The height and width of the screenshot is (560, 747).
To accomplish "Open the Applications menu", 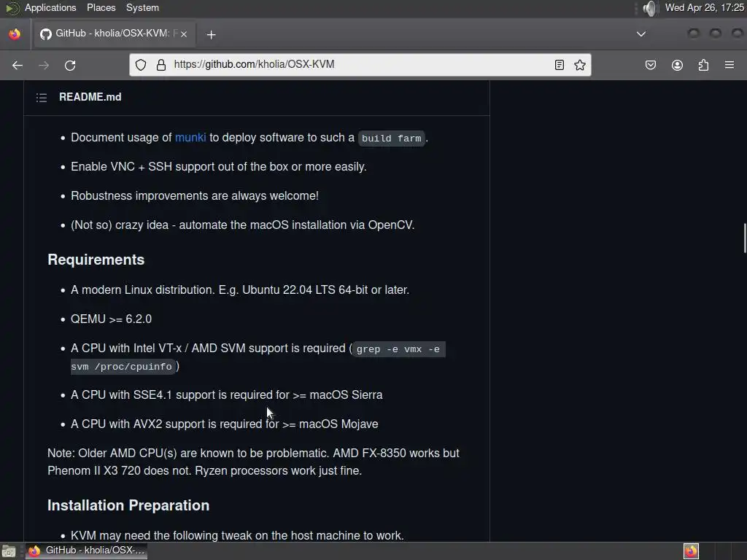I will tap(50, 7).
